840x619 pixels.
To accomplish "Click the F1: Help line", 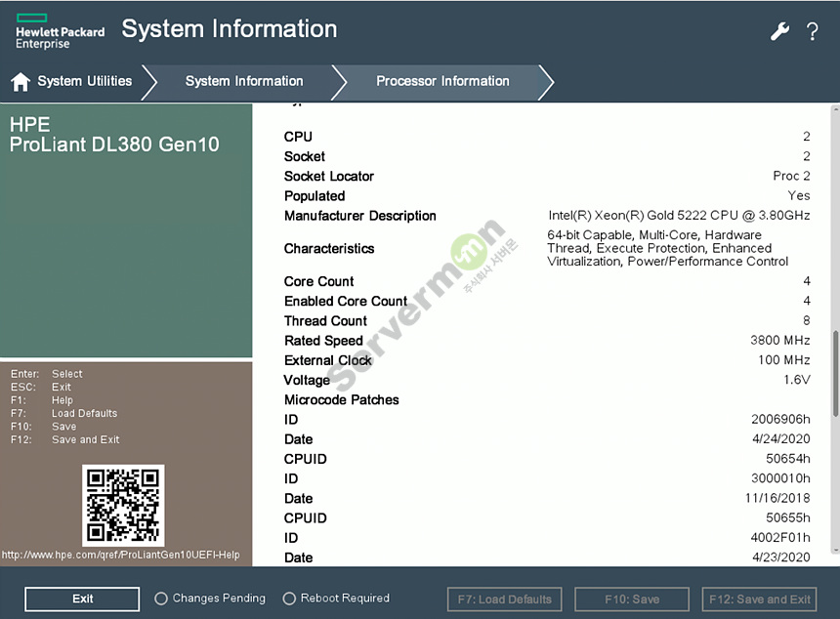I will 42,400.
